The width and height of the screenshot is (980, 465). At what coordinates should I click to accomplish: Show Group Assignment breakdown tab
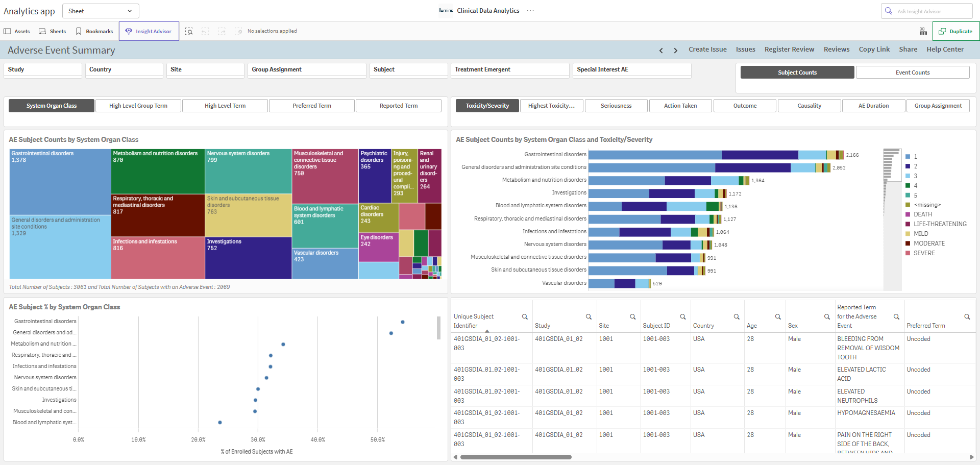[938, 106]
